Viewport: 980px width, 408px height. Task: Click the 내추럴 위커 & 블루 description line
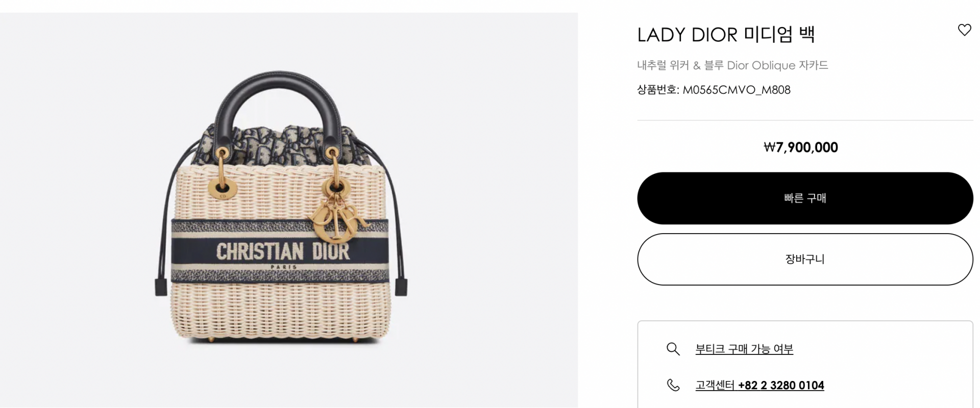[x=732, y=65]
